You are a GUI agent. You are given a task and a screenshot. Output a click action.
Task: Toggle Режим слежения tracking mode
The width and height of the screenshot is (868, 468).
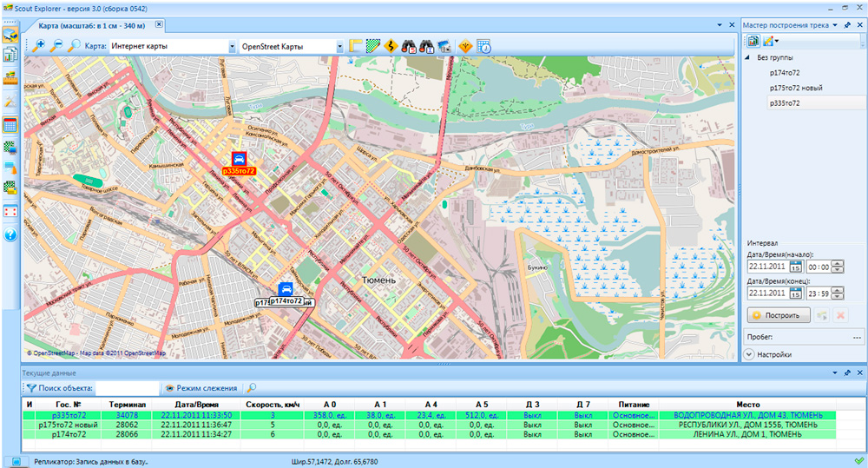pos(201,388)
